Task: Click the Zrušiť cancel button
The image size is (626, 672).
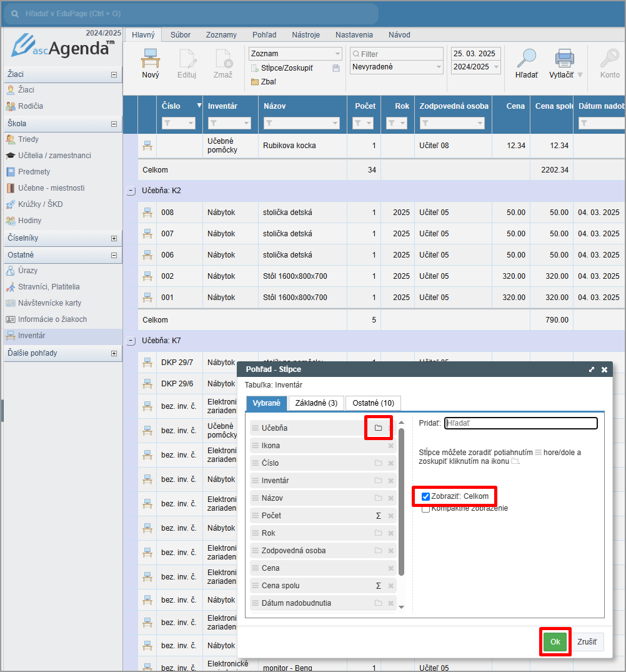Action: pos(587,642)
